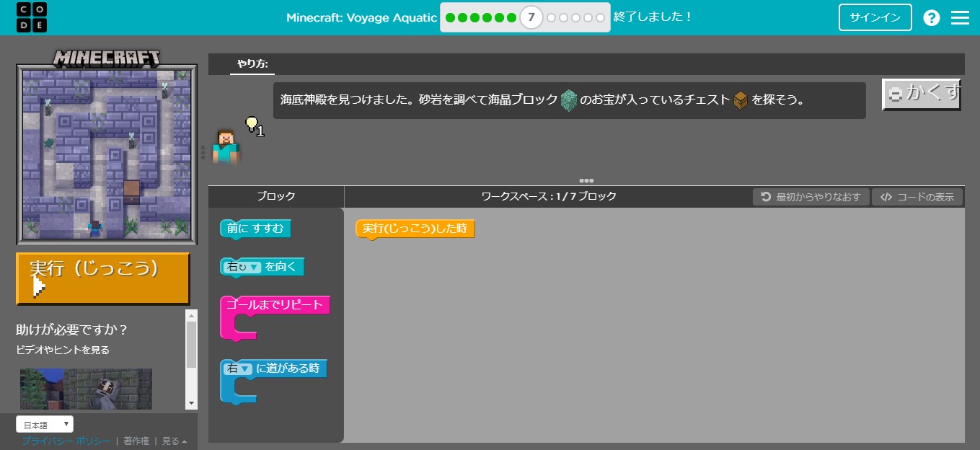Viewport: 980px width, 450px height.
Task: Select the sixth completed level dot
Action: pyautogui.click(x=512, y=17)
